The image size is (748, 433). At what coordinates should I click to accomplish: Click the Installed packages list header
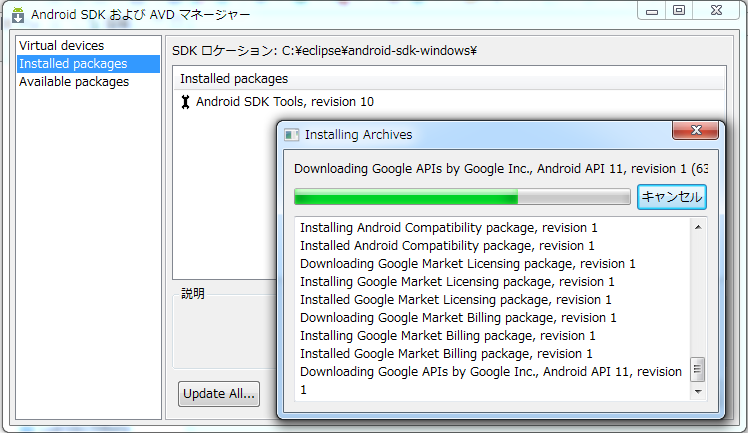[x=449, y=79]
